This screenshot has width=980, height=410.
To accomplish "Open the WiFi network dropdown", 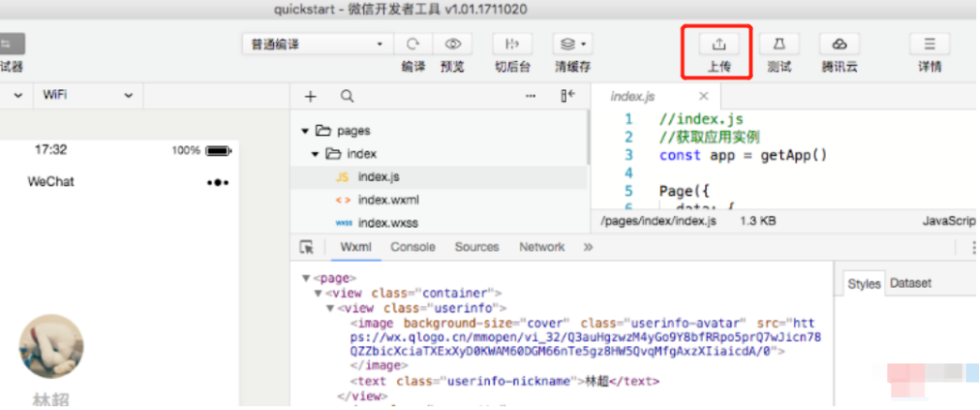I will point(87,95).
